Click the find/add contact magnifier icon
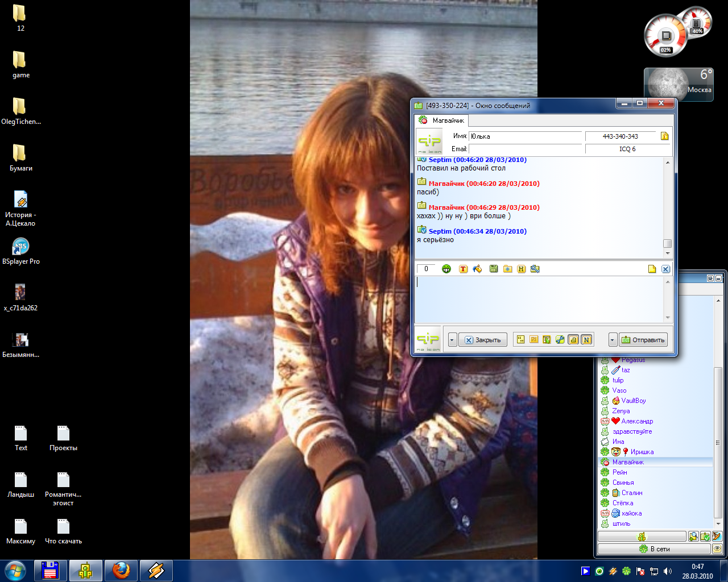This screenshot has height=582, width=728. pos(693,537)
